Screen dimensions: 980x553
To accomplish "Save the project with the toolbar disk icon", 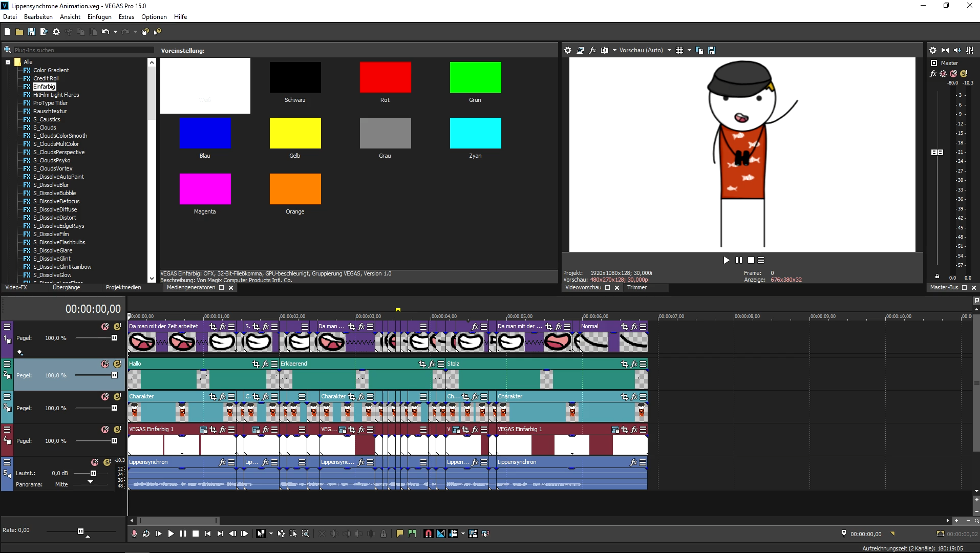I will [x=31, y=32].
